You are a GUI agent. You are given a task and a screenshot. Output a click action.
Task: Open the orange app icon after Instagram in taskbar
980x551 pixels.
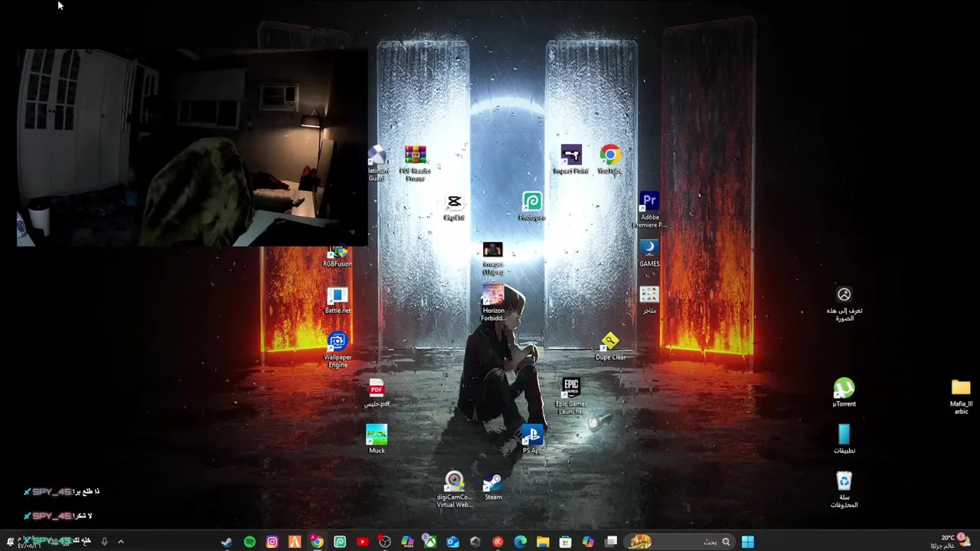[295, 542]
